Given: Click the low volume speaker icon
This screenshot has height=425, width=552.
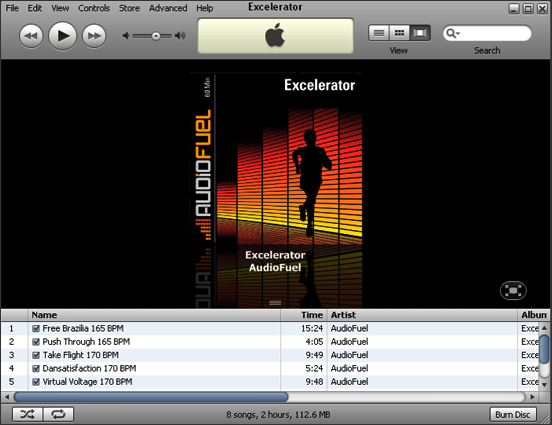Looking at the screenshot, I should pyautogui.click(x=126, y=36).
